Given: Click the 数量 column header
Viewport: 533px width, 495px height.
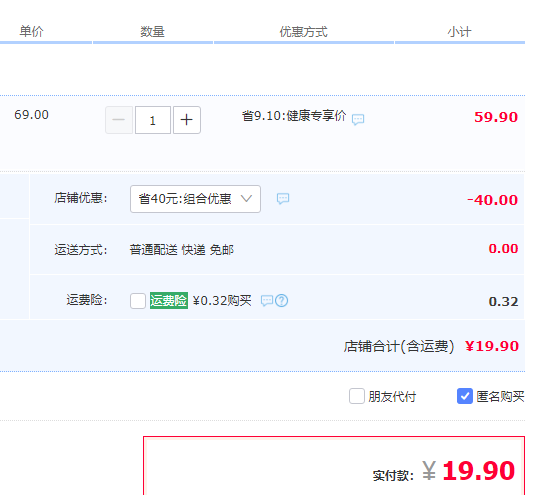Looking at the screenshot, I should click(x=153, y=32).
